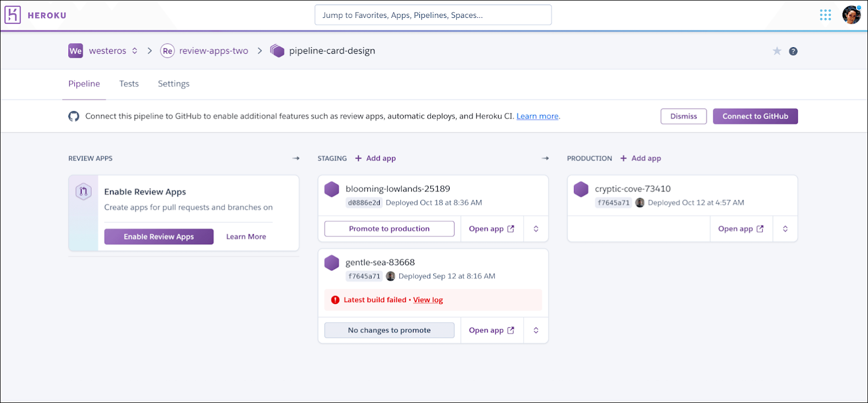Screen dimensions: 868x403
Task: Click commit hash f7645a71 on cryptic-cove-73410
Action: [614, 203]
